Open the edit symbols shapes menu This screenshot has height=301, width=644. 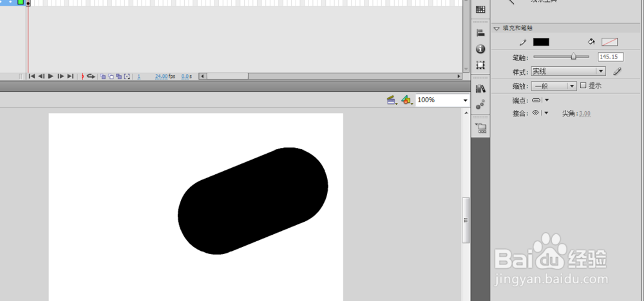(x=406, y=100)
